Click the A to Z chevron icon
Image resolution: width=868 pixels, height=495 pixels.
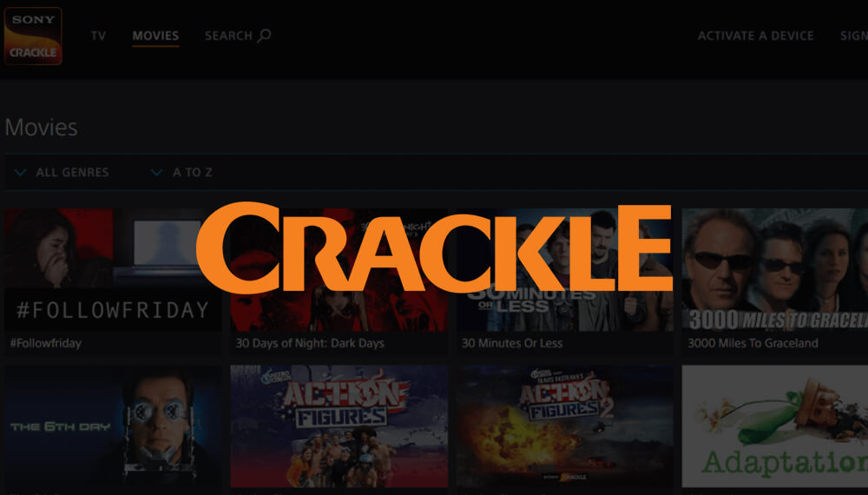(x=156, y=172)
